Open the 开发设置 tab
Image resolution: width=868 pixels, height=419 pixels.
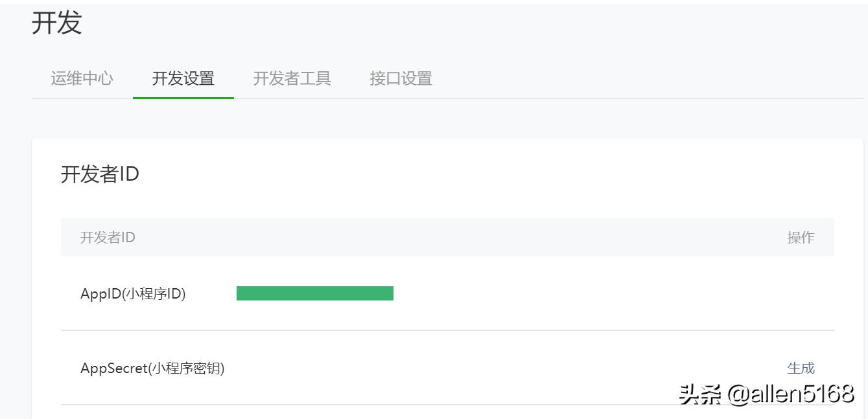click(x=183, y=78)
